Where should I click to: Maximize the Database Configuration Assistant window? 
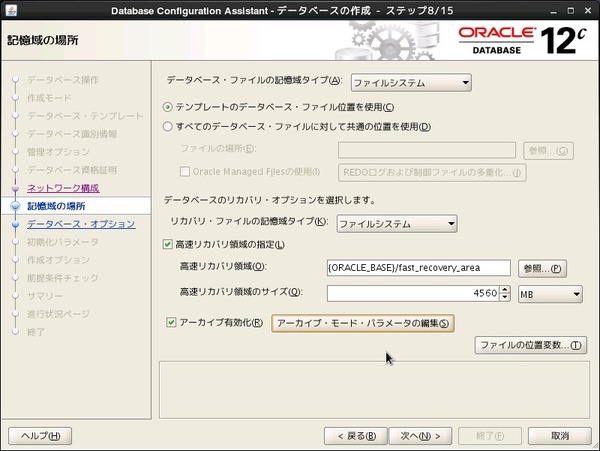coord(571,11)
